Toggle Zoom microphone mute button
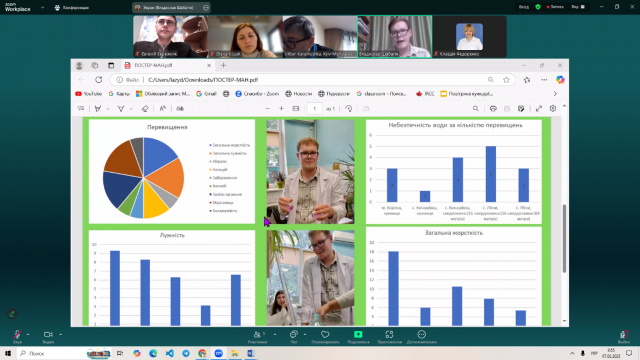Image resolution: width=640 pixels, height=360 pixels. [x=17, y=336]
